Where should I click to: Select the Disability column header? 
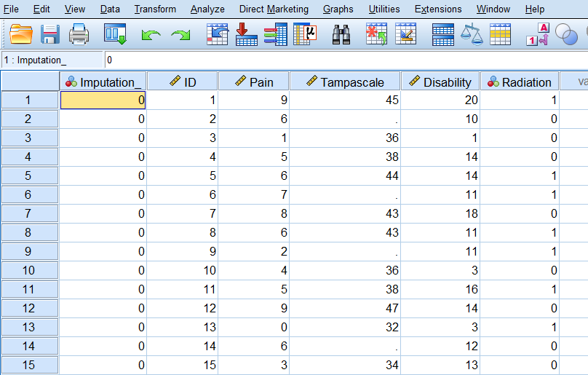[440, 82]
